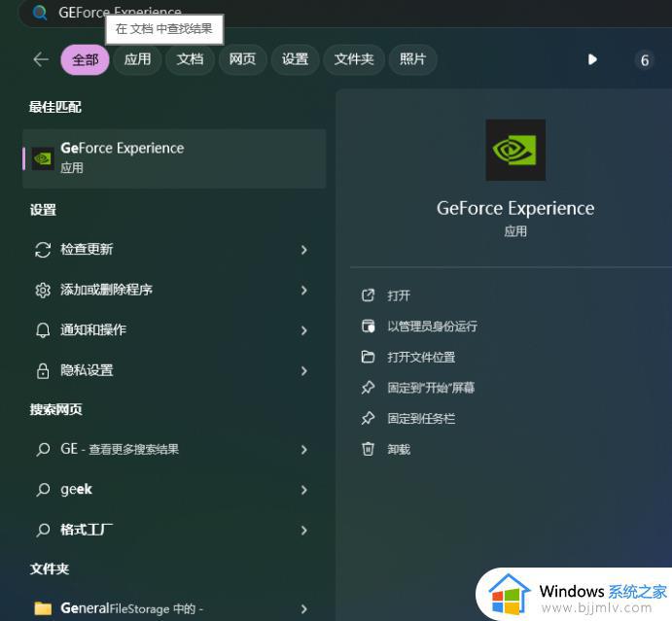
Task: Switch to the 设置 filter tab
Action: pyautogui.click(x=296, y=59)
